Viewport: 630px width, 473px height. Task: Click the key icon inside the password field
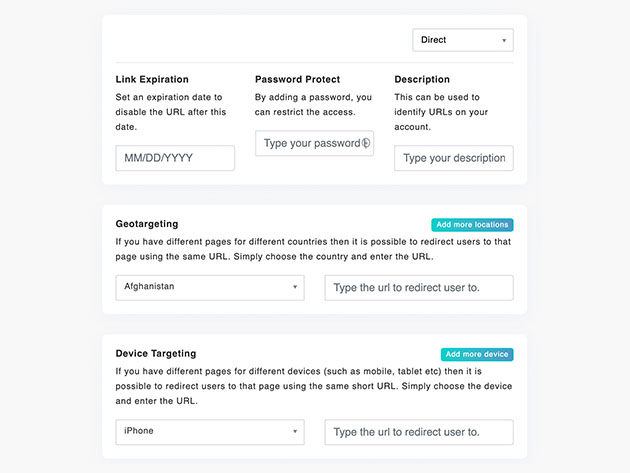tap(366, 143)
